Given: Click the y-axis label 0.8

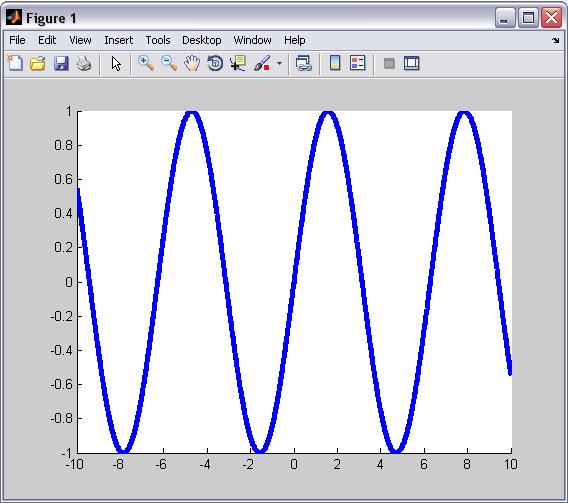Looking at the screenshot, I should pos(63,145).
